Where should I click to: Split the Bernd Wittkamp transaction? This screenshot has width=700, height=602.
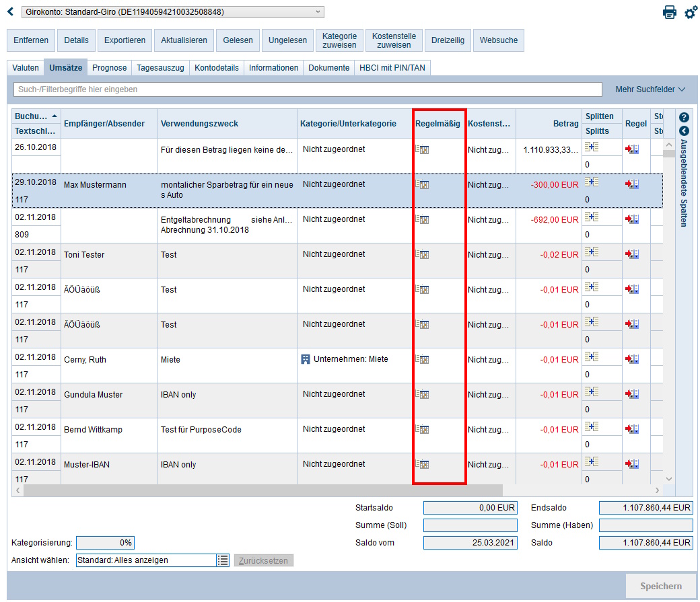click(592, 426)
